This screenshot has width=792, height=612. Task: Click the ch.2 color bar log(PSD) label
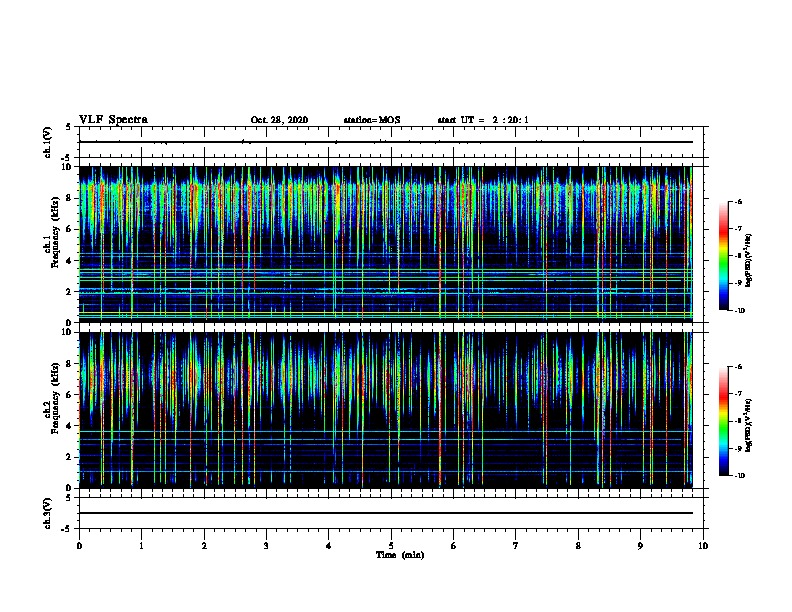tap(749, 425)
